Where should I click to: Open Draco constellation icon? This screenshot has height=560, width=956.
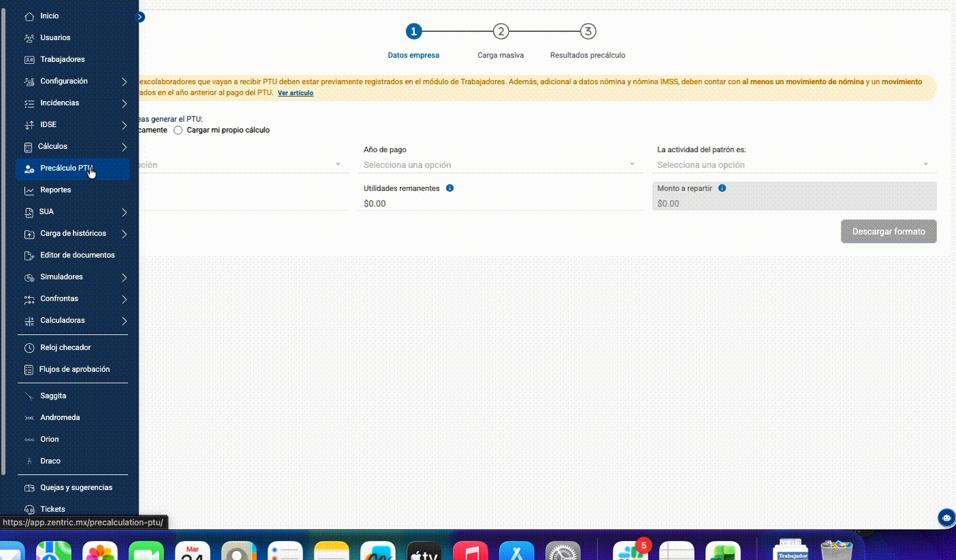[29, 461]
